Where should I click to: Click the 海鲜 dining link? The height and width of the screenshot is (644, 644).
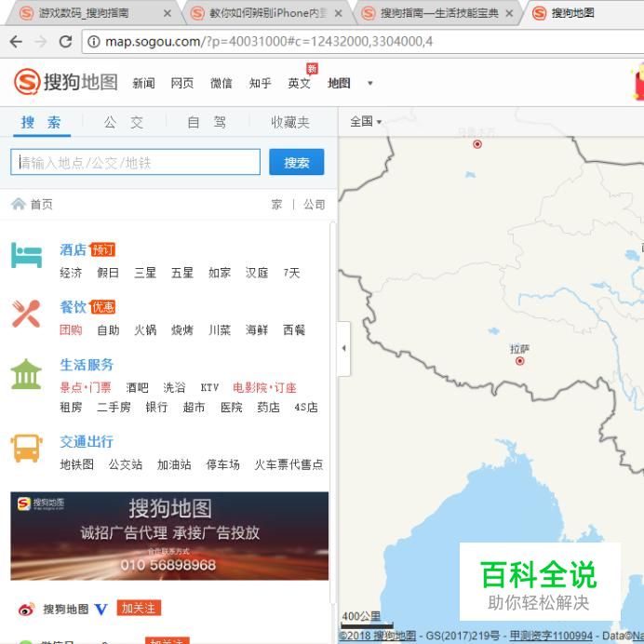coord(257,329)
